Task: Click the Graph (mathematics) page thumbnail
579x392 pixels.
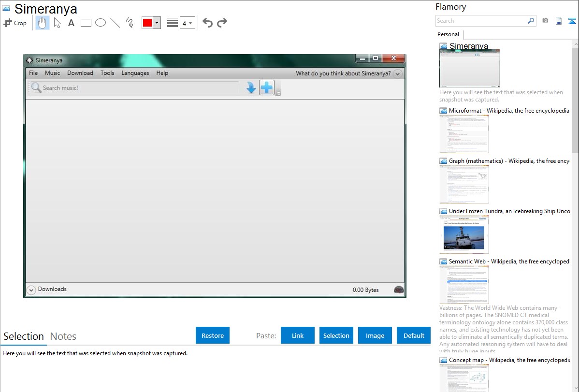Action: [x=464, y=184]
